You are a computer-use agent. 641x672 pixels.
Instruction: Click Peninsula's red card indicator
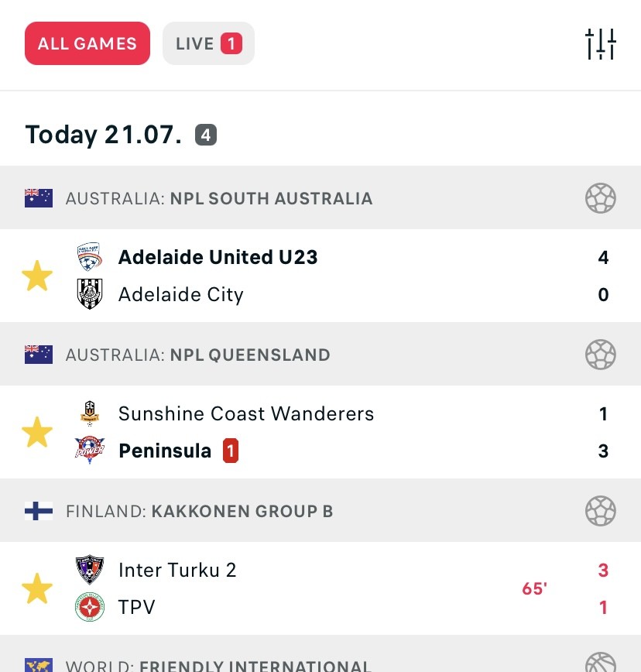coord(231,451)
